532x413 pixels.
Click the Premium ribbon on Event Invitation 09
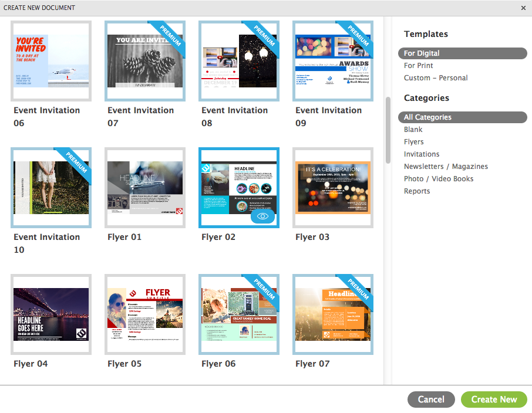[x=358, y=36]
